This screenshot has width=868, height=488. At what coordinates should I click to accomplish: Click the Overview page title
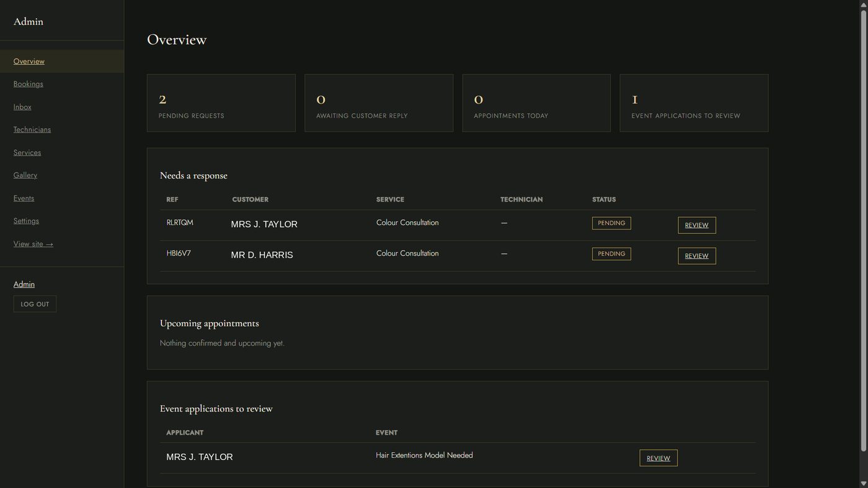click(177, 40)
